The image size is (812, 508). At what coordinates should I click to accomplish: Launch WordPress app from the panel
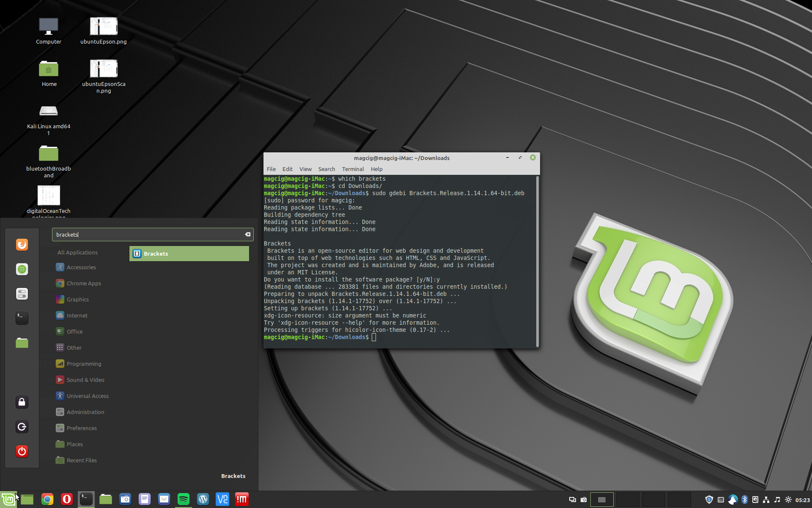pos(203,500)
